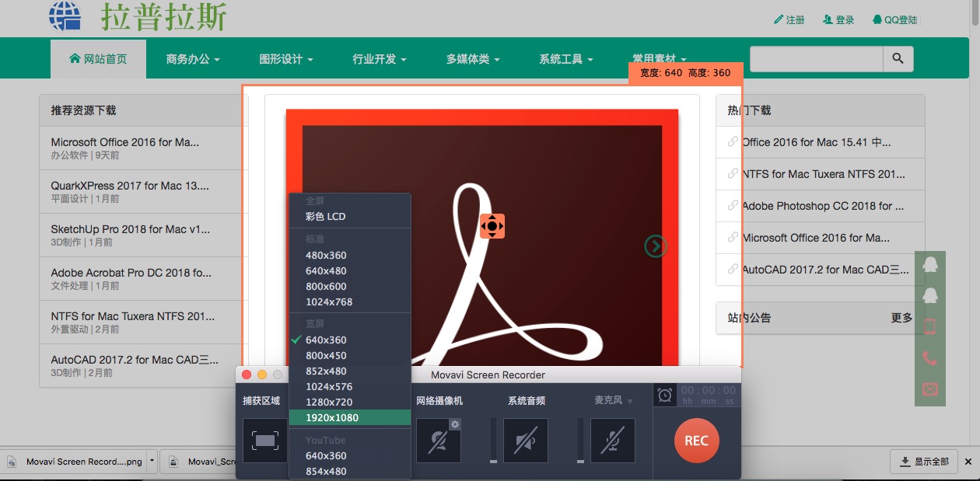Choose 1280x720 widescreen size

[350, 402]
